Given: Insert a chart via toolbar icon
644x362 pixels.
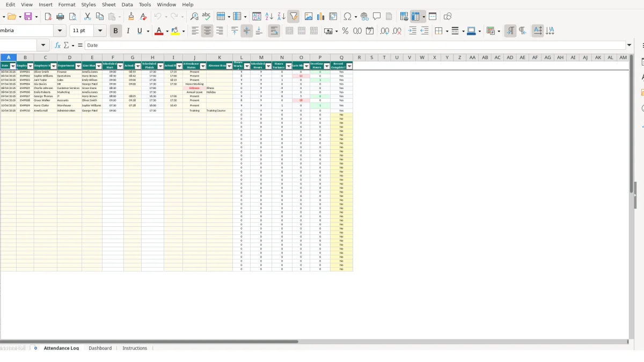Looking at the screenshot, I should coord(321,17).
